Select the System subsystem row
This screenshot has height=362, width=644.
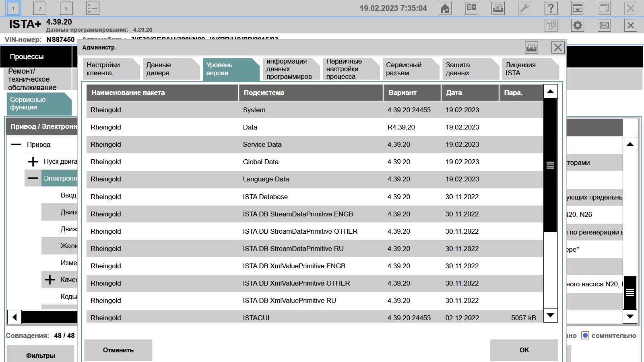point(315,110)
